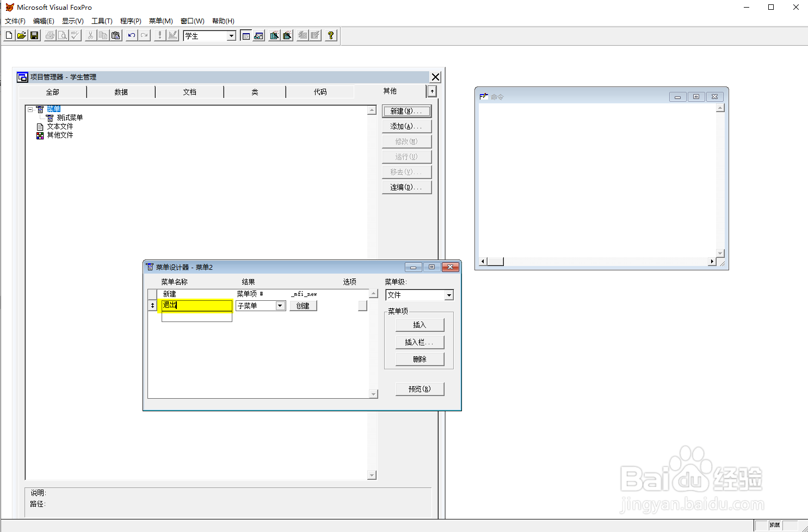Image resolution: width=808 pixels, height=532 pixels.
Task: Open the 工具(T) menu
Action: [102, 21]
